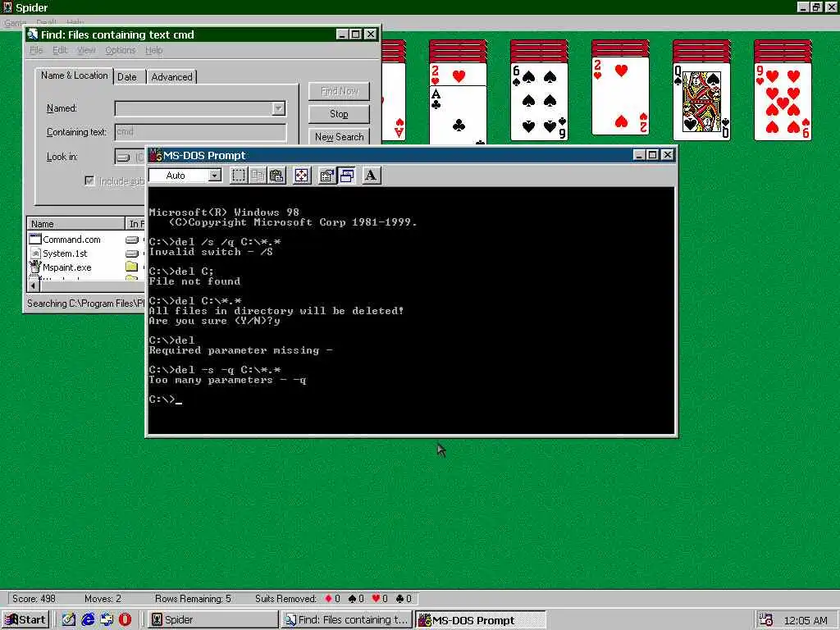Image resolution: width=840 pixels, height=630 pixels.
Task: Open the Help menu in Find window
Action: coord(153,50)
